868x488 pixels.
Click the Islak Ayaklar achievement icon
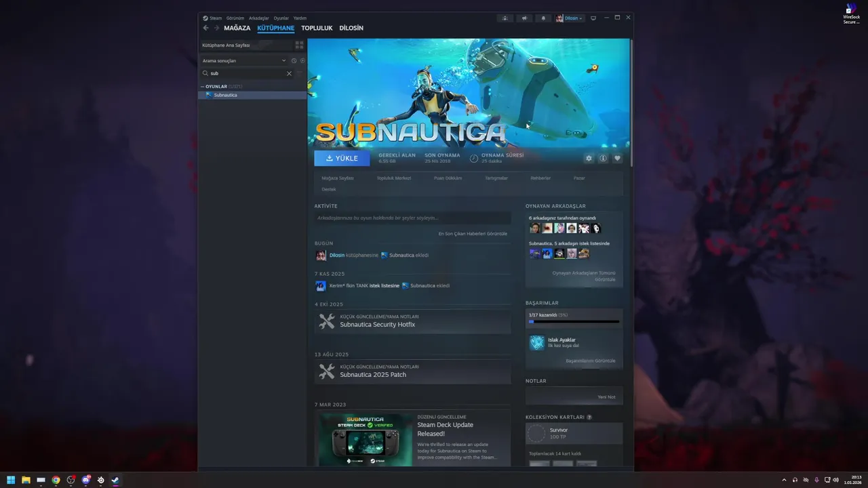pyautogui.click(x=537, y=343)
